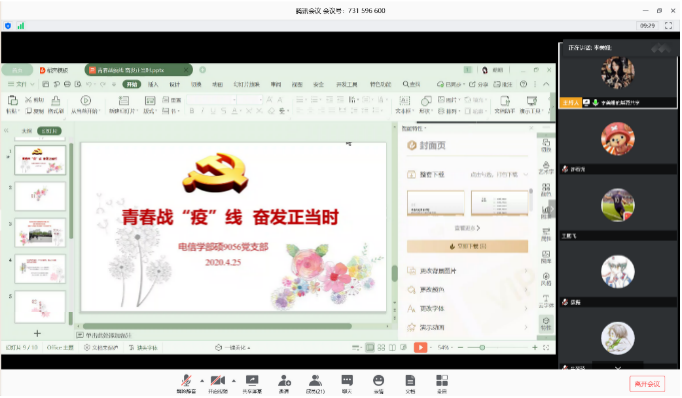Open the apps grid icon

pyautogui.click(x=442, y=383)
